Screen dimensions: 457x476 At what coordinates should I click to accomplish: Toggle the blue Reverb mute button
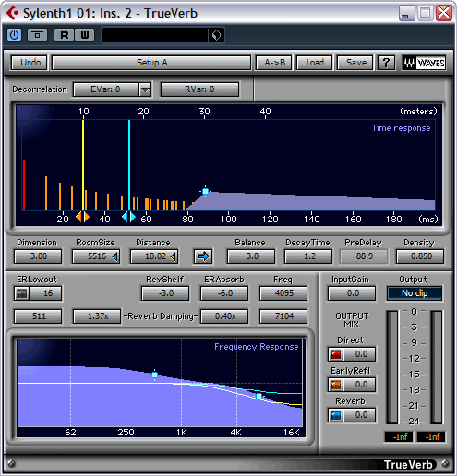click(x=335, y=415)
